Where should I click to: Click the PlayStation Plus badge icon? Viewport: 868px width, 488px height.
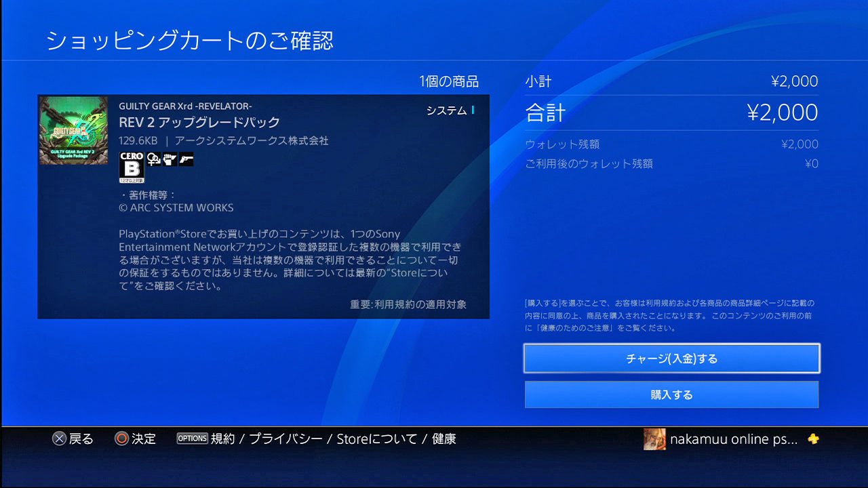click(x=813, y=439)
